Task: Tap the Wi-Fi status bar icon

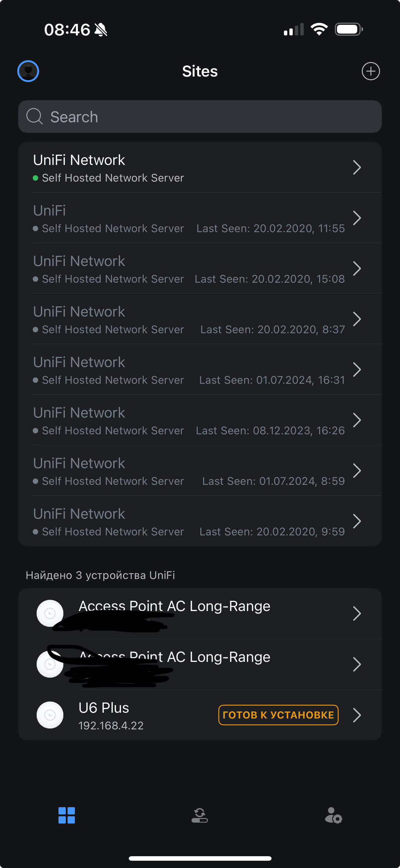Action: click(x=319, y=29)
